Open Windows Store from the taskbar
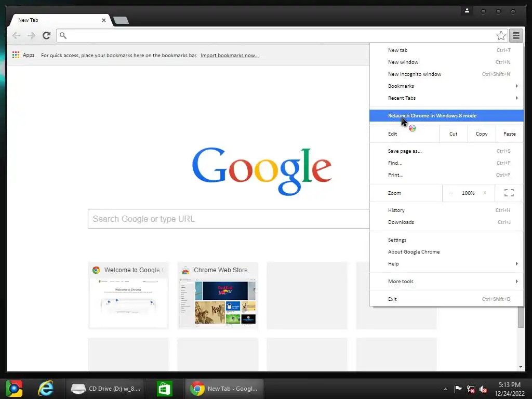 click(165, 389)
